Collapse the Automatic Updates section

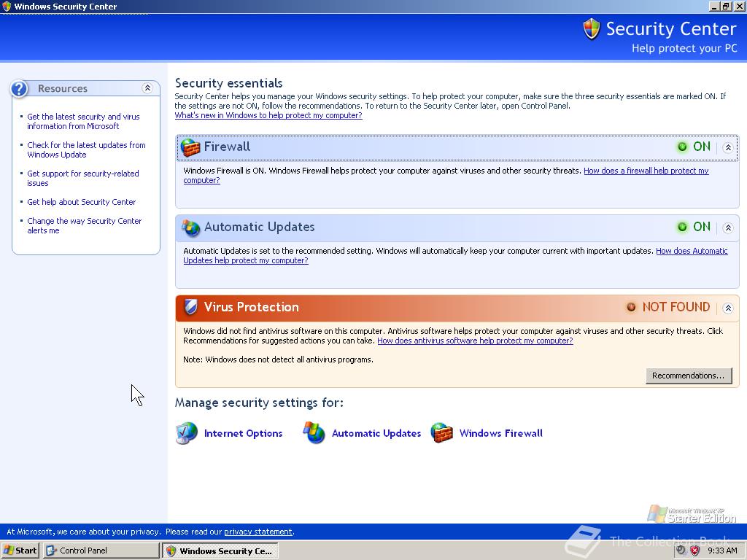(x=728, y=228)
